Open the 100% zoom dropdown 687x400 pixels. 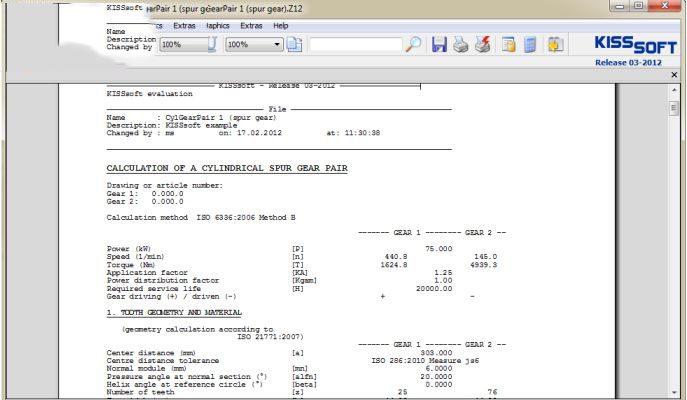(x=276, y=44)
